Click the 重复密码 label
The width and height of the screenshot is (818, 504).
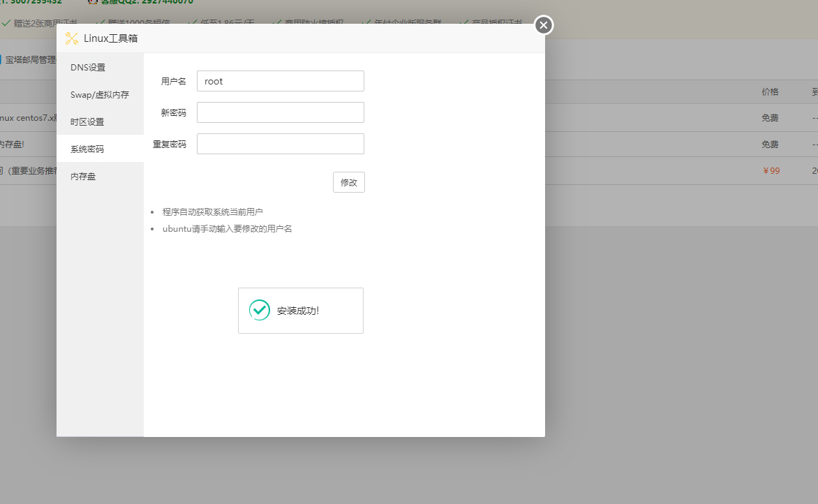[169, 144]
